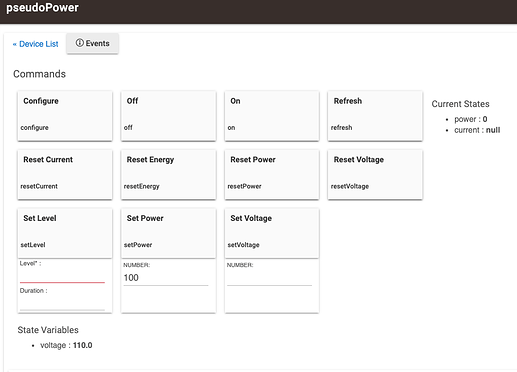Image resolution: width=517 pixels, height=372 pixels.
Task: Run the On command tile
Action: (x=272, y=116)
